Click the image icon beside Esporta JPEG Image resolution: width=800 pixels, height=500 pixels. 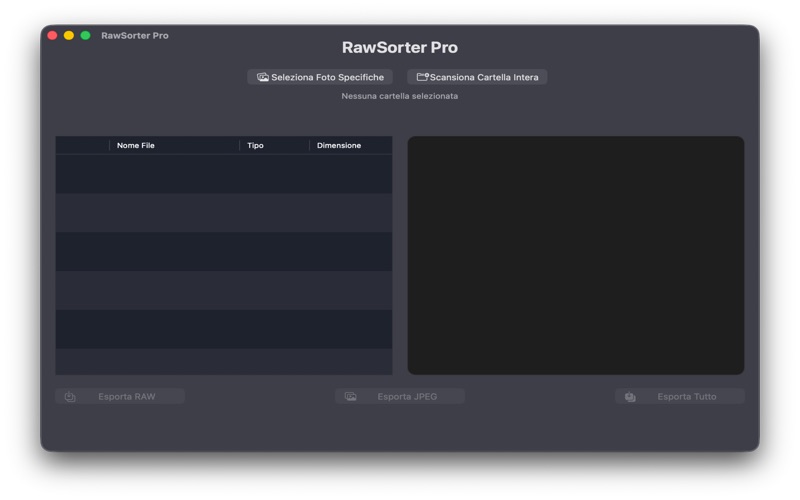coord(351,396)
